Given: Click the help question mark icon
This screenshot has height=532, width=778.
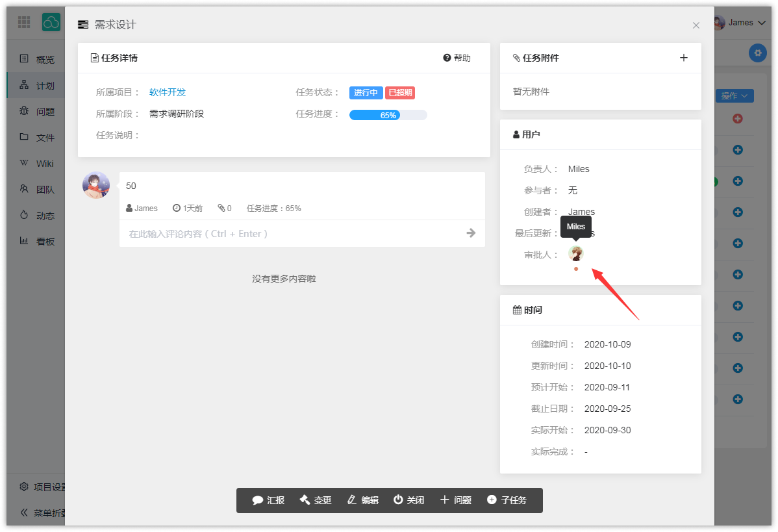Looking at the screenshot, I should (x=447, y=58).
